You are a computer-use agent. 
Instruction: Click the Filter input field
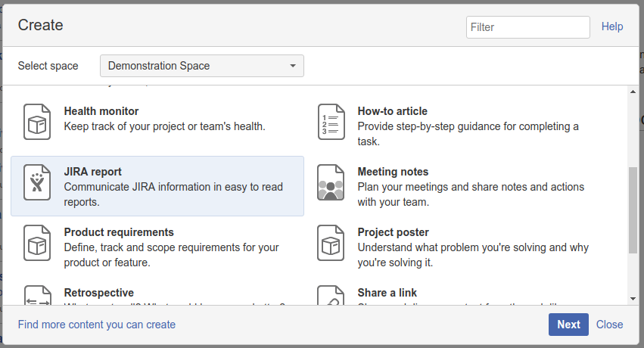click(527, 27)
